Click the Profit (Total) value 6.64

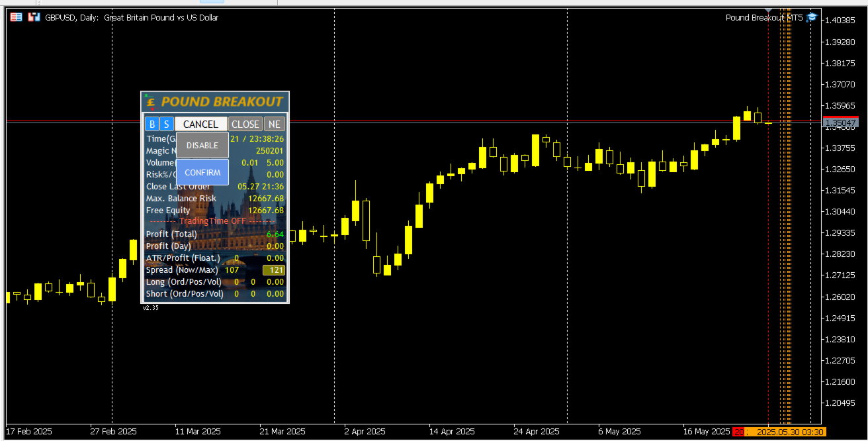tap(275, 234)
